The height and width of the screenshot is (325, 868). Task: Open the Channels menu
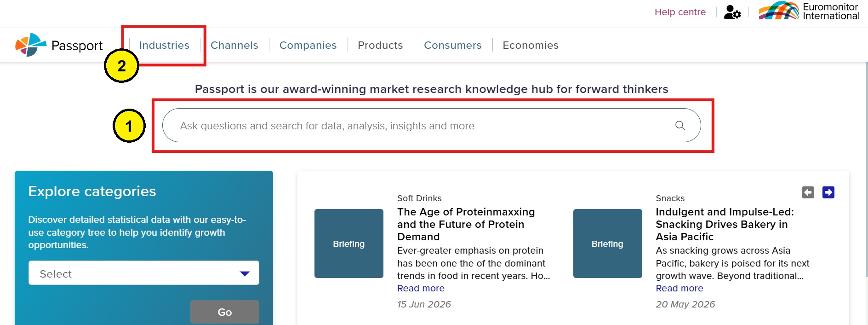pyautogui.click(x=234, y=45)
